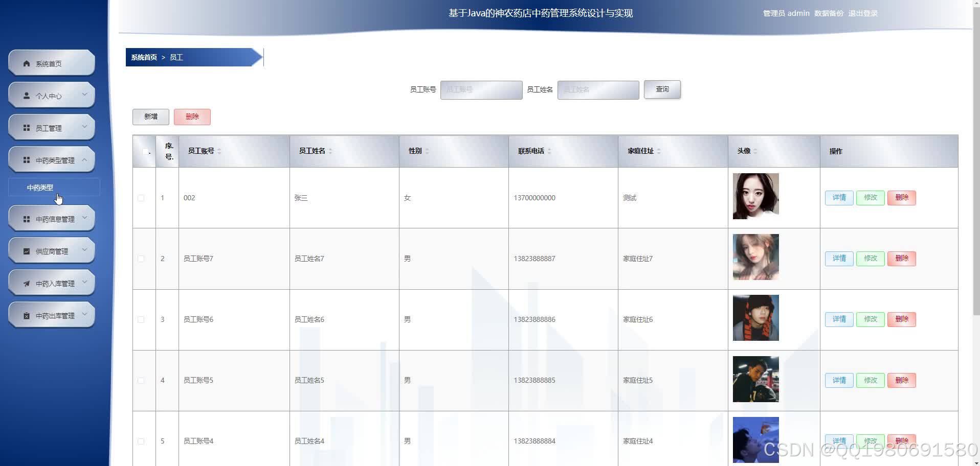Expand the 中药信息管理 menu chevron
The height and width of the screenshot is (466, 980).
[84, 218]
